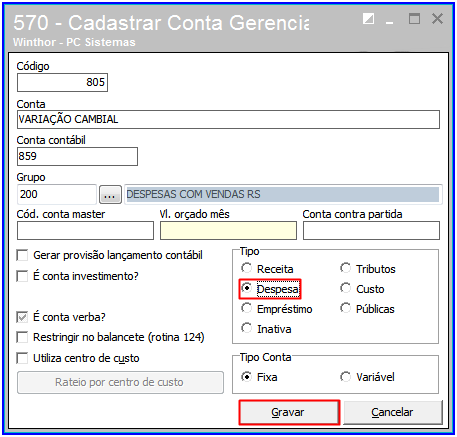Click the Rateio por centro de custo button
Viewport: 457px width, 437px height.
point(120,382)
